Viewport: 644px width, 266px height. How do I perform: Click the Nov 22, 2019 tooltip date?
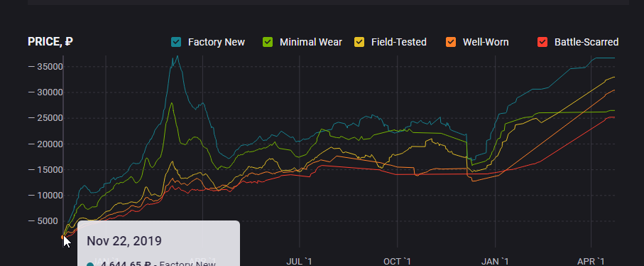pyautogui.click(x=124, y=241)
